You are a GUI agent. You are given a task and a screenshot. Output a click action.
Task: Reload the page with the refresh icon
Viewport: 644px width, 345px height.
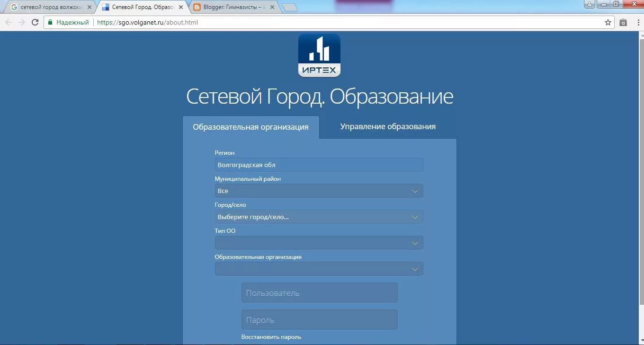point(35,22)
